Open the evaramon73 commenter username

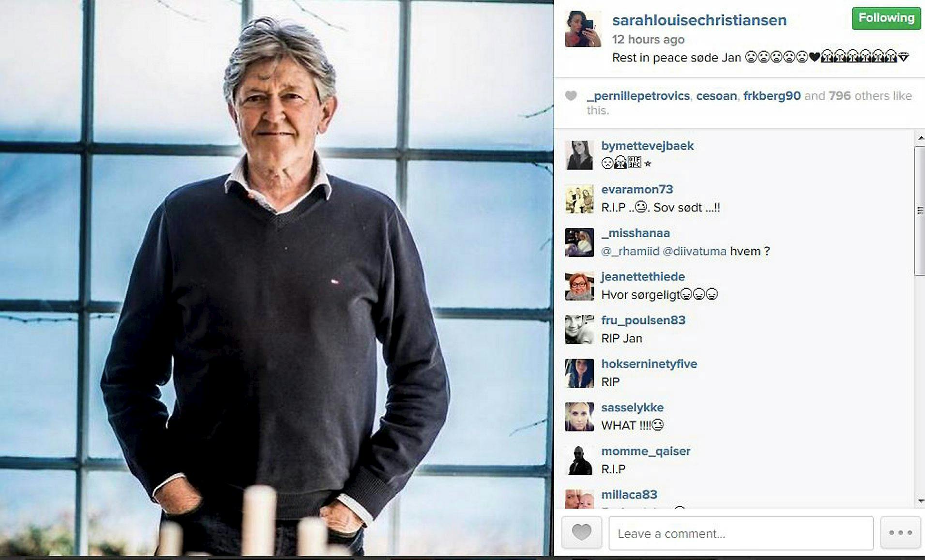pyautogui.click(x=637, y=189)
